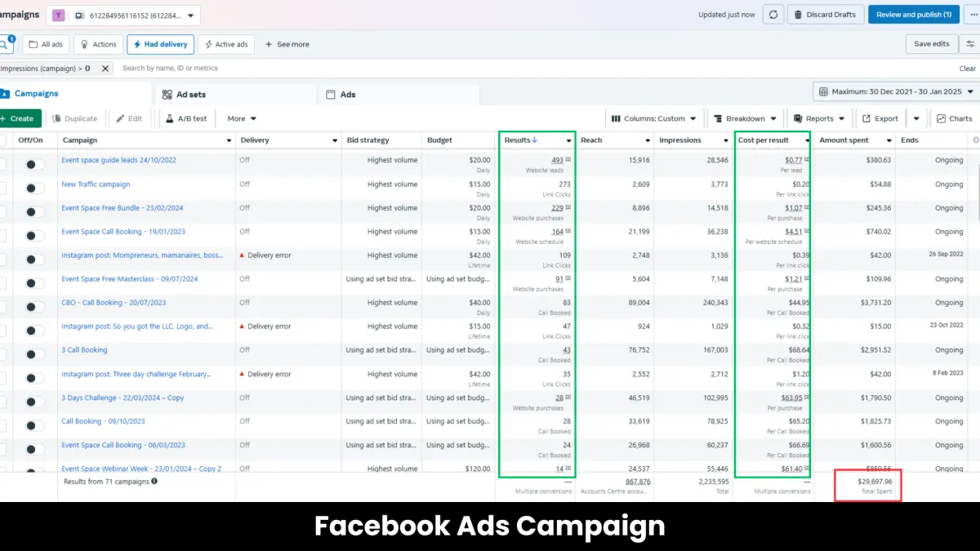The height and width of the screenshot is (551, 980).
Task: Open the All ads folder filter
Action: pos(47,44)
